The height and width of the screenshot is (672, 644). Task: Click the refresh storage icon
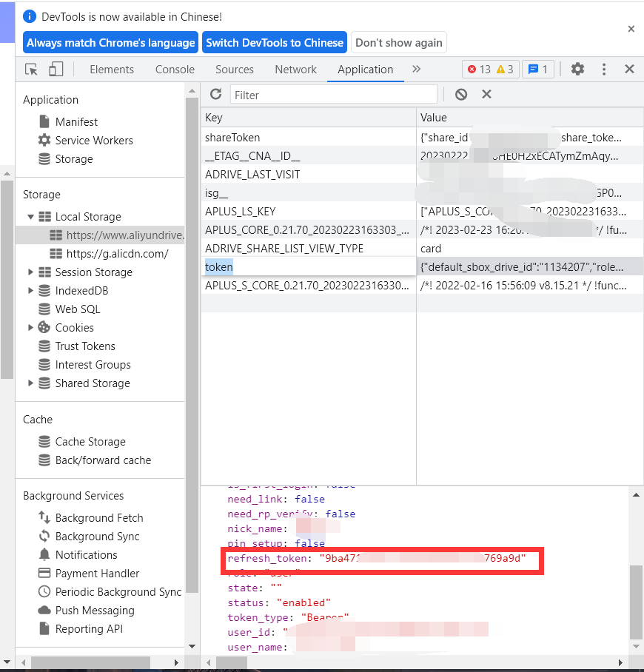pyautogui.click(x=215, y=94)
